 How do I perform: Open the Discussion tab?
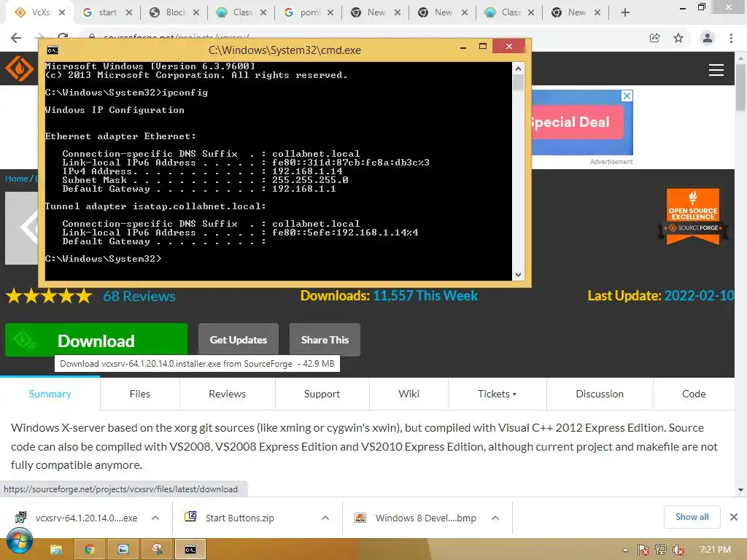pos(600,394)
